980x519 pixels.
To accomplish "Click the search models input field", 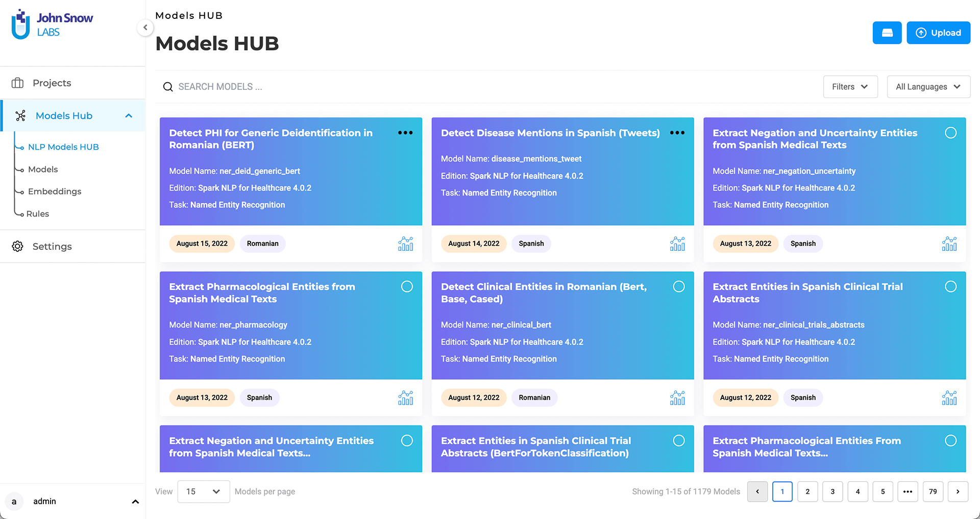I will 485,87.
